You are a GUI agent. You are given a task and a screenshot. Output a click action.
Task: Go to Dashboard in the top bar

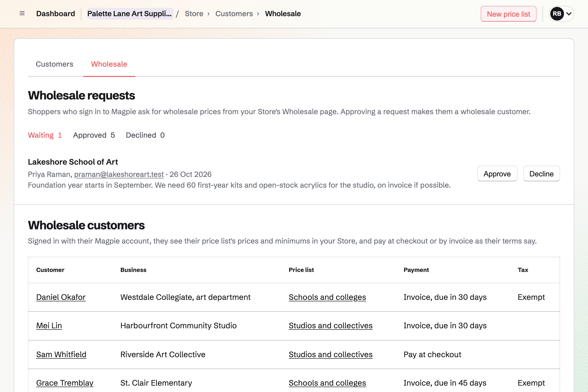tap(56, 14)
